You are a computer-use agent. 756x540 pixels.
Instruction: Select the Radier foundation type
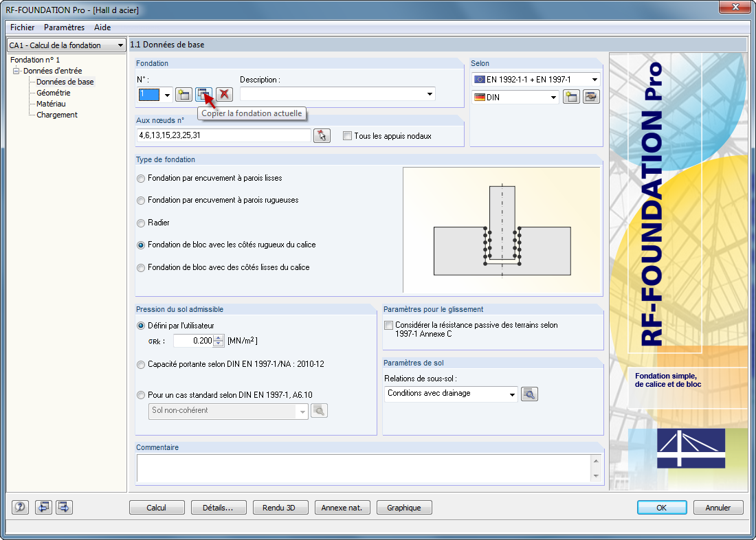[141, 221]
